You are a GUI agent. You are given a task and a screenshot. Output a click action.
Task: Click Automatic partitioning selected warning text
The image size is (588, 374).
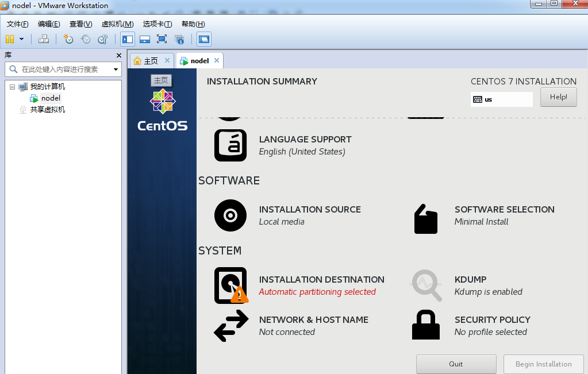click(x=317, y=292)
